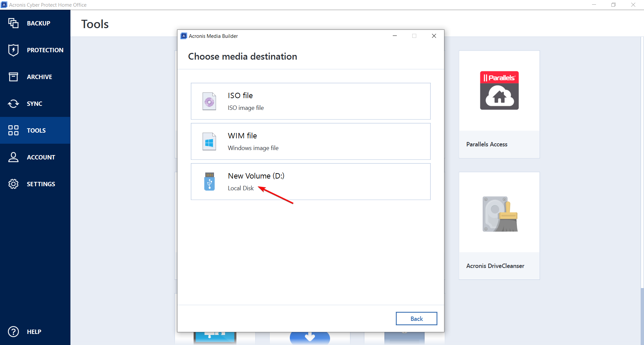Open the ARCHIVE section
The width and height of the screenshot is (644, 345).
35,77
